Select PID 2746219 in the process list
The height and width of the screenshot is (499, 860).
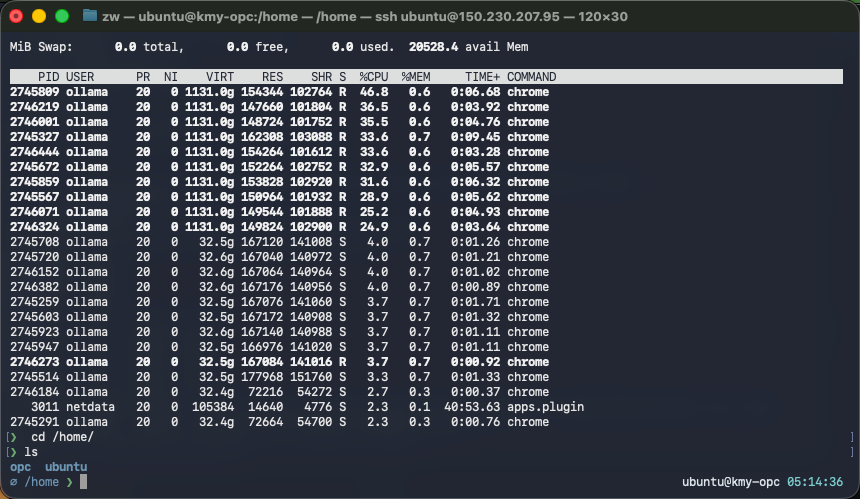34,107
